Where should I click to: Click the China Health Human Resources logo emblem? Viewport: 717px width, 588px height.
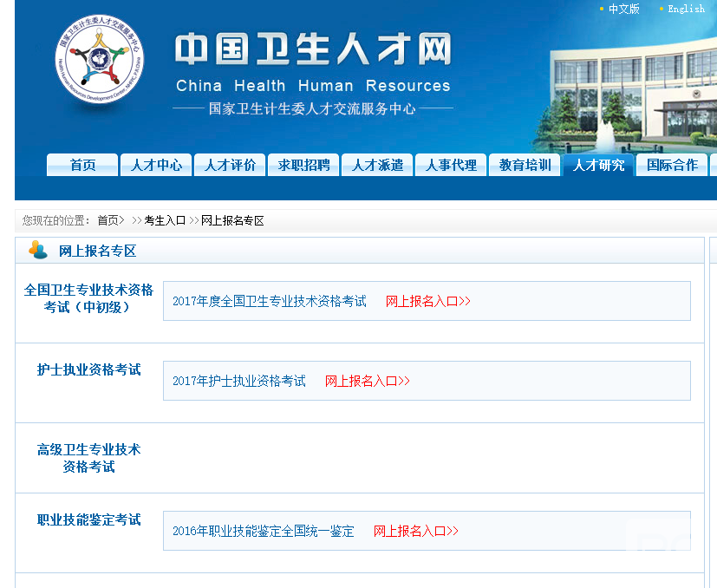[99, 59]
